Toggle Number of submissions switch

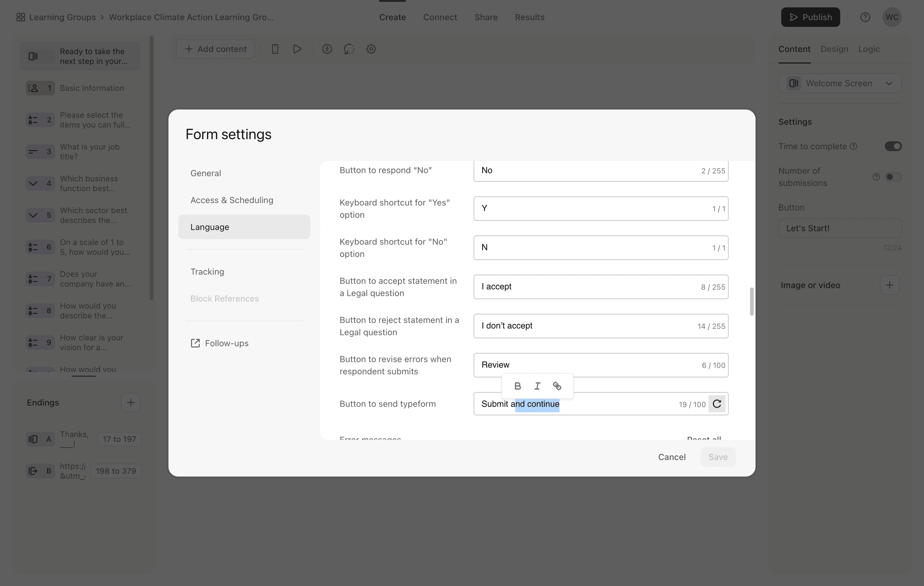tap(893, 177)
